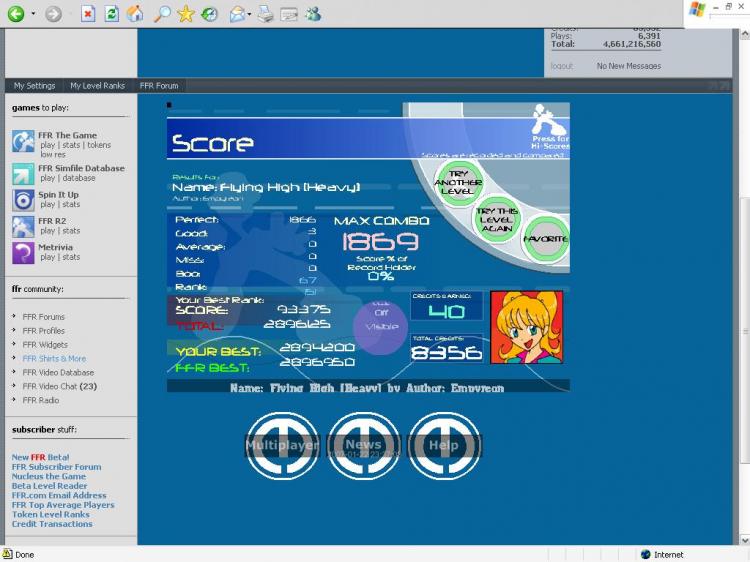Click the browser Back arrow button
The height and width of the screenshot is (562, 750).
[x=16, y=14]
